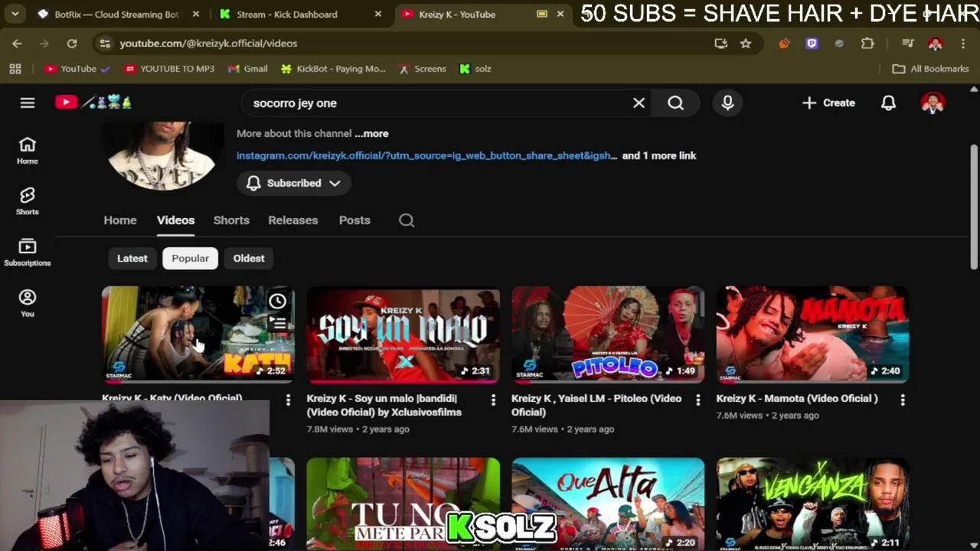980x551 pixels.
Task: Open options for Mamota video
Action: 903,399
